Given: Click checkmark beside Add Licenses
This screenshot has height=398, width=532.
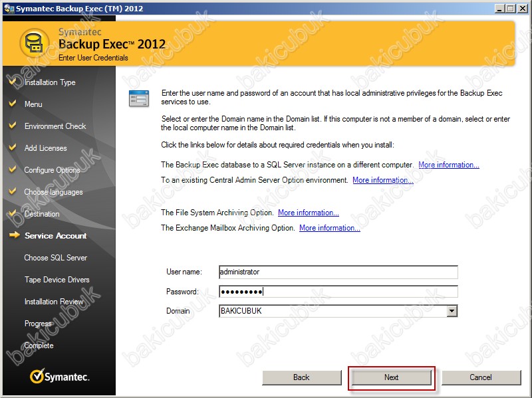Looking at the screenshot, I should pos(13,147).
